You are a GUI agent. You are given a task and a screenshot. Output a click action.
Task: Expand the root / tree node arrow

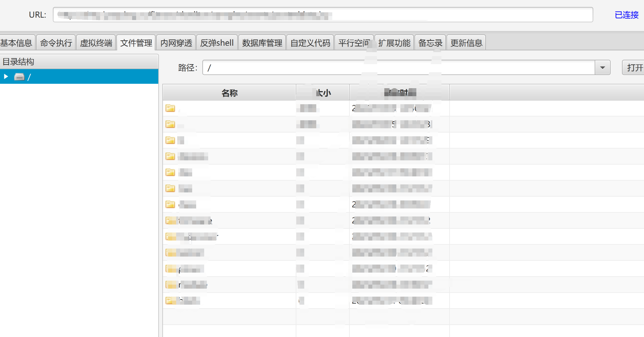click(6, 77)
